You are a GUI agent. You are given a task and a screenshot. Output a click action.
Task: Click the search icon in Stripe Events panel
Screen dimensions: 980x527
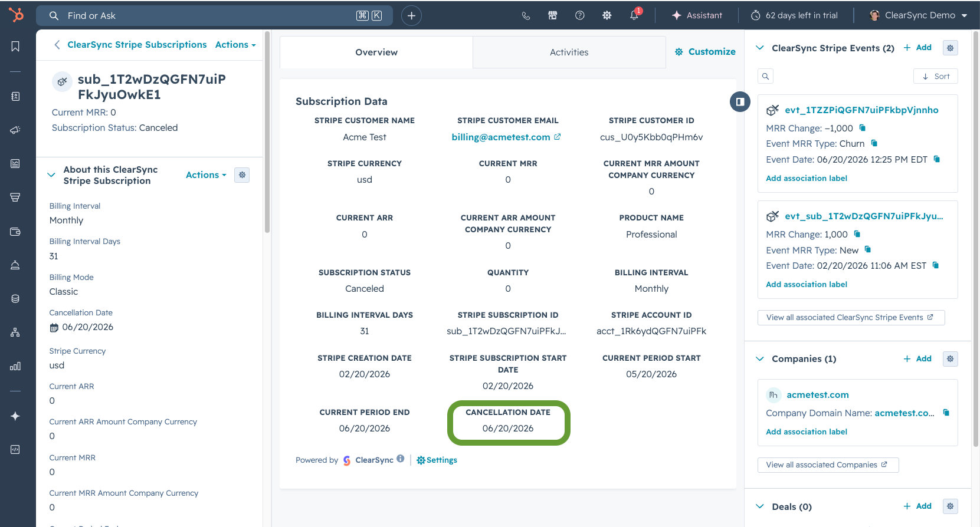coord(765,76)
